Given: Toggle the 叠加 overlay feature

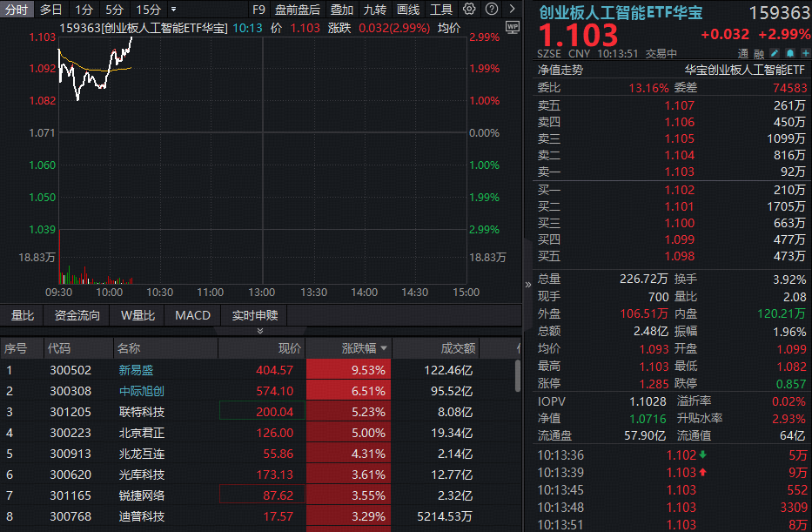Looking at the screenshot, I should coord(339,9).
